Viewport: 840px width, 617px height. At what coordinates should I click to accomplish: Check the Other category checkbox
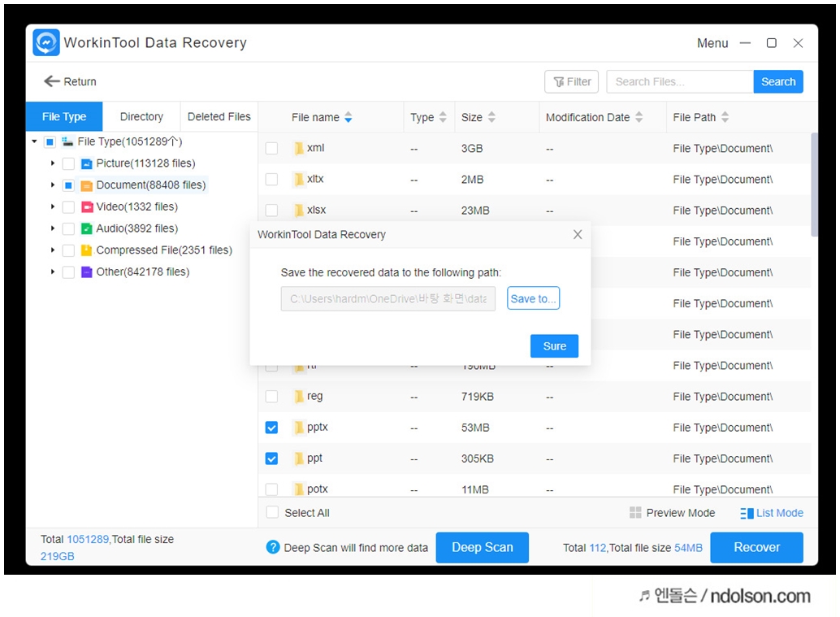coord(68,272)
